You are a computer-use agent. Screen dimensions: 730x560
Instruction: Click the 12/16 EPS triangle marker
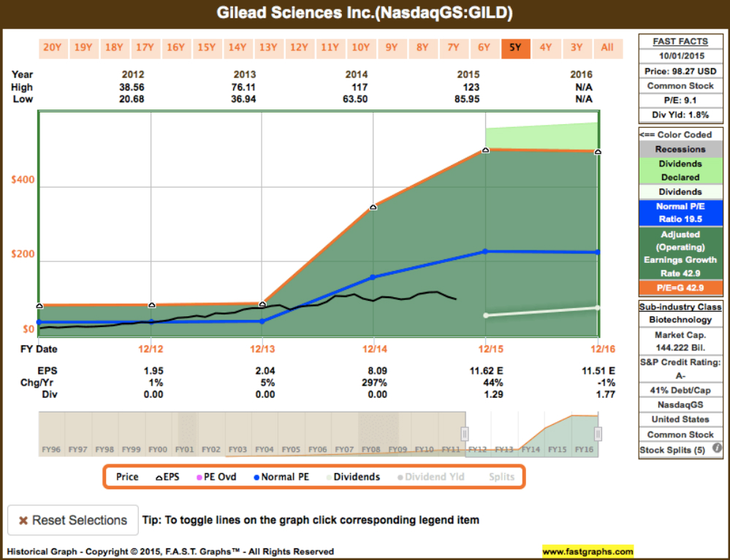598,152
